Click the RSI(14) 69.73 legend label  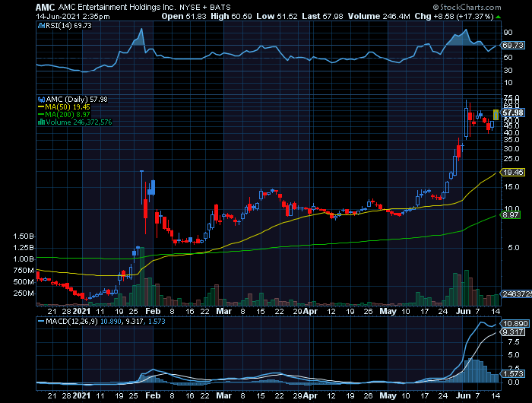(68, 25)
